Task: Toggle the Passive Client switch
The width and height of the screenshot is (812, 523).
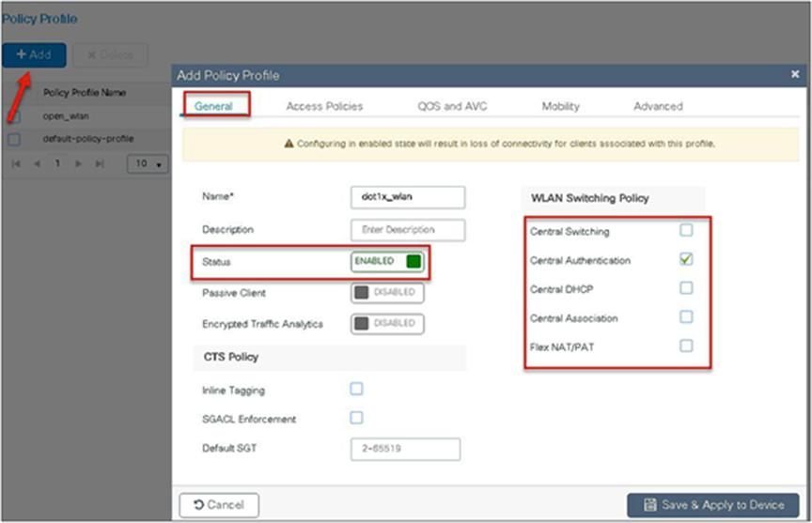Action: point(387,293)
